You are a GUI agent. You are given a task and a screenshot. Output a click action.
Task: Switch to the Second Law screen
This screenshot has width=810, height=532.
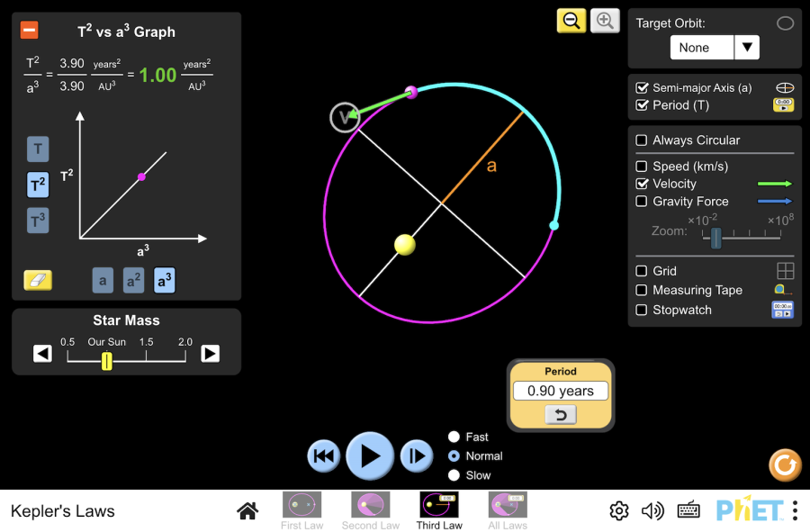pos(371,510)
